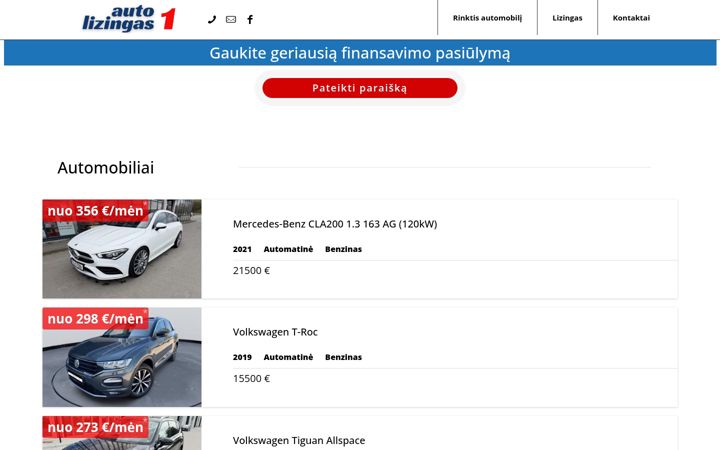Click the nuo 273 €/mėn price badge

click(x=96, y=427)
